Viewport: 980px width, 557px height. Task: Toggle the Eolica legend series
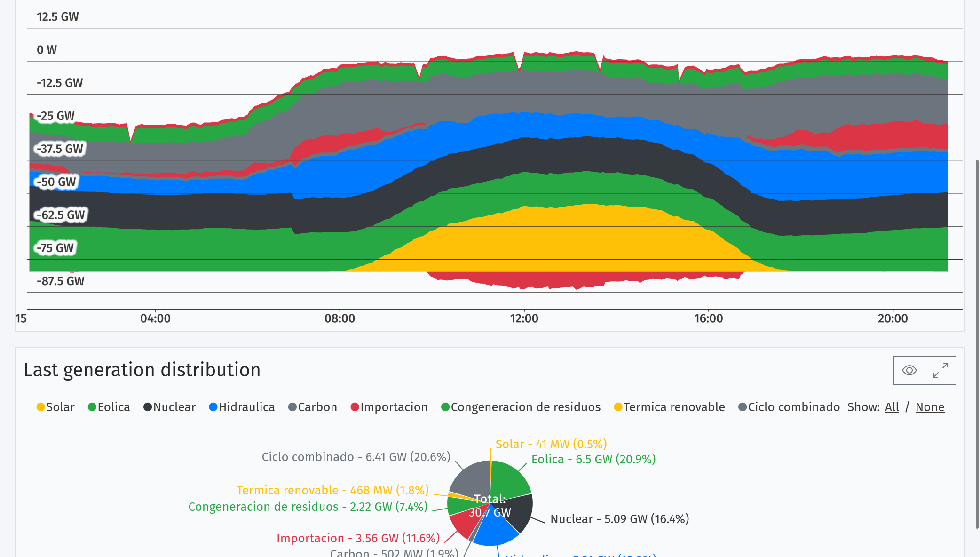pos(109,407)
